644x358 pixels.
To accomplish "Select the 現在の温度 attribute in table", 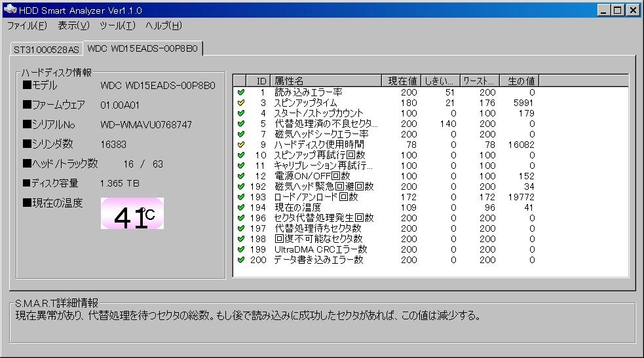I will pos(298,207).
